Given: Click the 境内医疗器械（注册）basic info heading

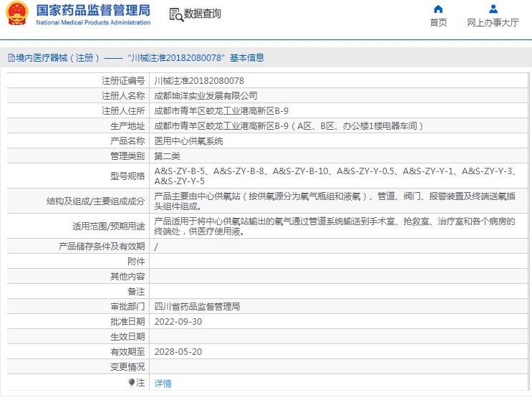Looking at the screenshot, I should pos(140,58).
